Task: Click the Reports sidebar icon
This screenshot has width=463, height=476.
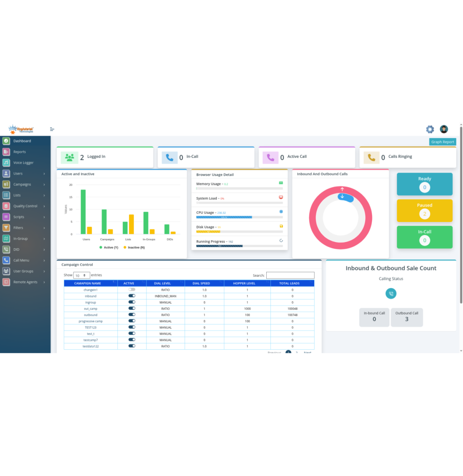Action: tap(6, 152)
